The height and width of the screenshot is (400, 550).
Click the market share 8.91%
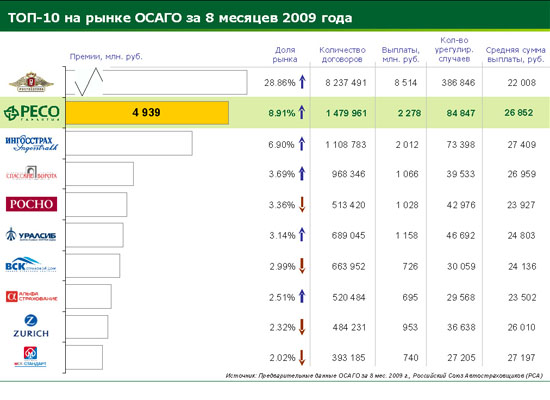(282, 113)
